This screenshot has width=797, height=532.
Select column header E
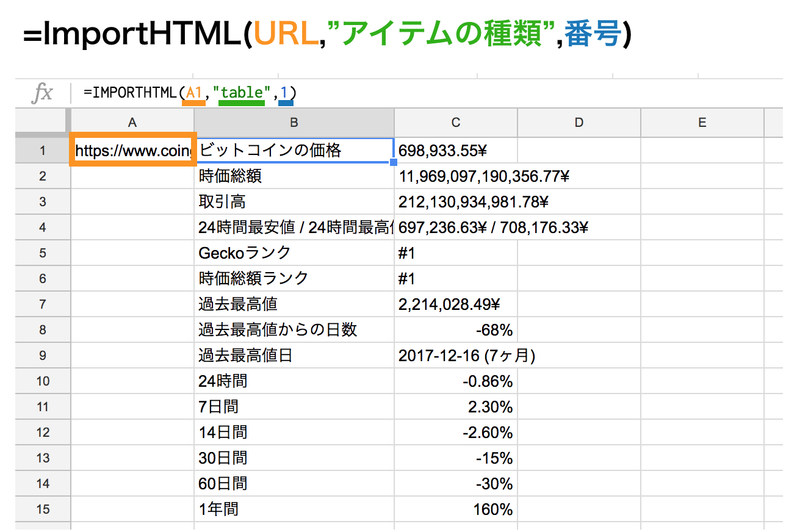[x=701, y=122]
